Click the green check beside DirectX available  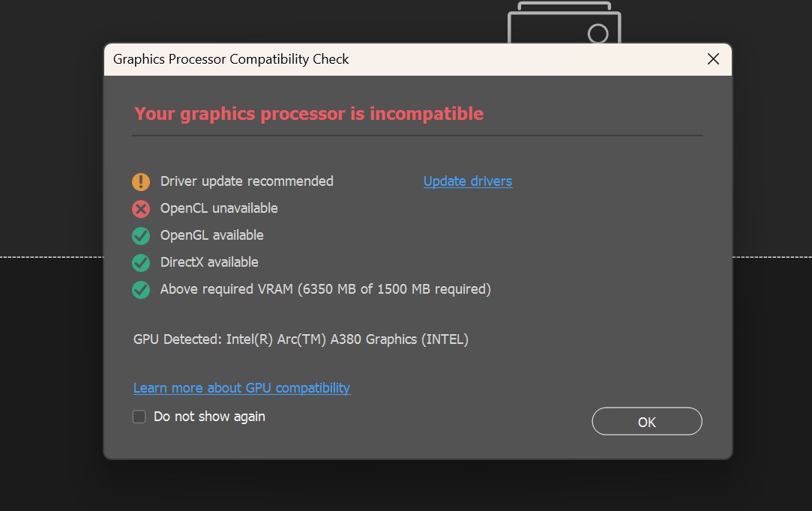pyautogui.click(x=141, y=262)
